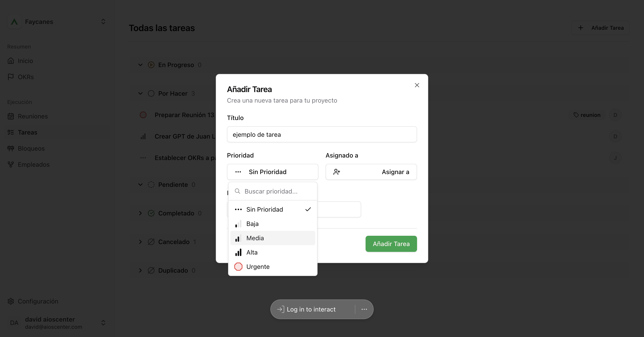Image resolution: width=644 pixels, height=337 pixels.
Task: Click urgent priority icon of Preparar Reunión task
Action: (x=143, y=115)
